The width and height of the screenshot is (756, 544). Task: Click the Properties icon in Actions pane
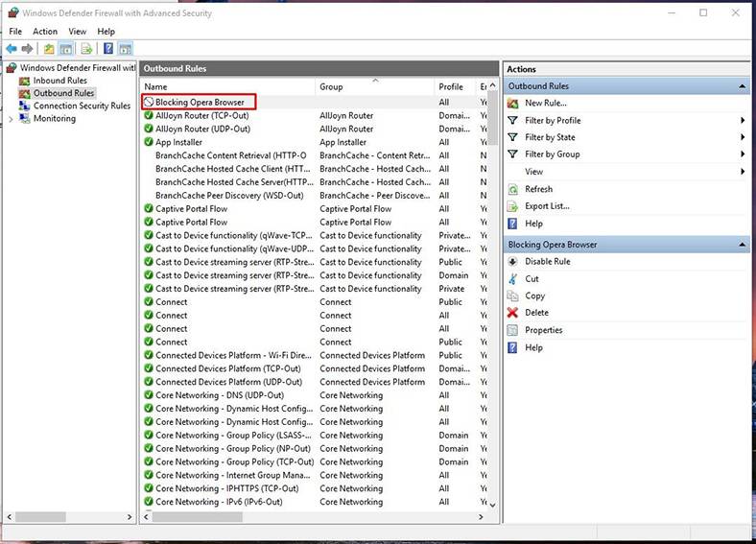click(512, 330)
